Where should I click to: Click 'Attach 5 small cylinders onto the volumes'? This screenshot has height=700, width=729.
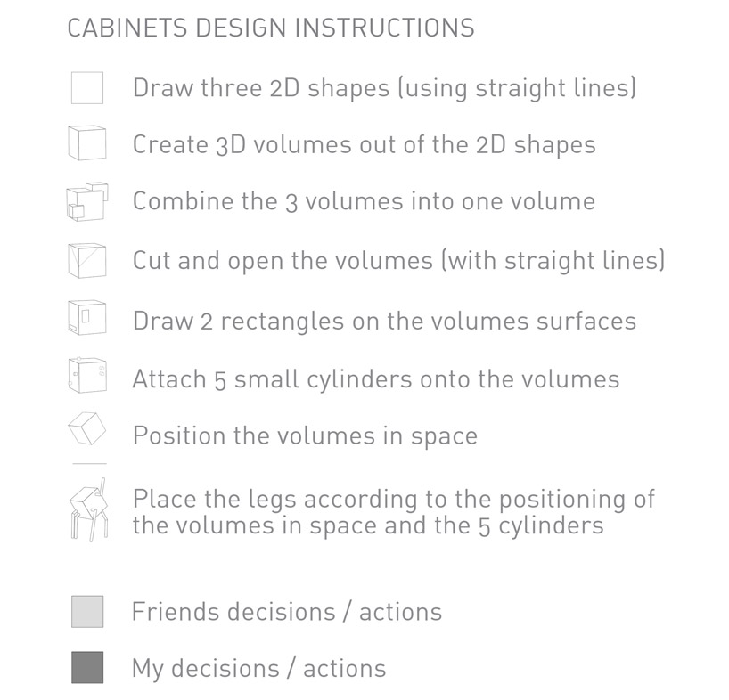[376, 379]
